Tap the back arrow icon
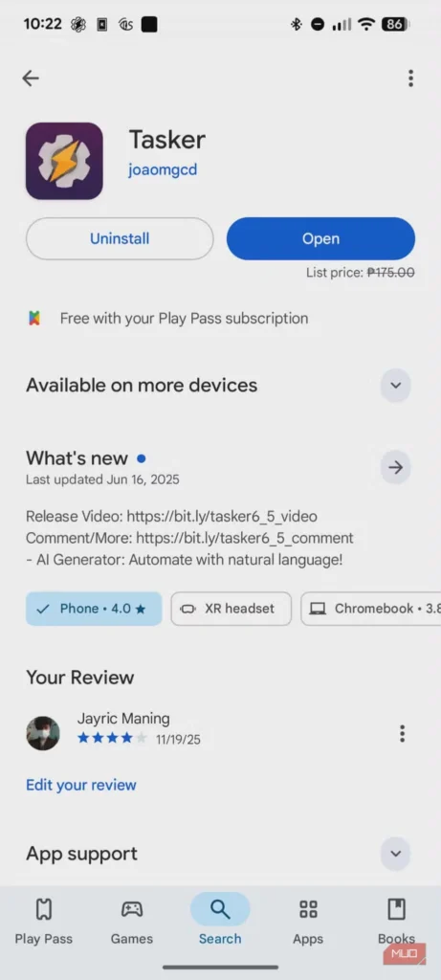 (x=30, y=78)
